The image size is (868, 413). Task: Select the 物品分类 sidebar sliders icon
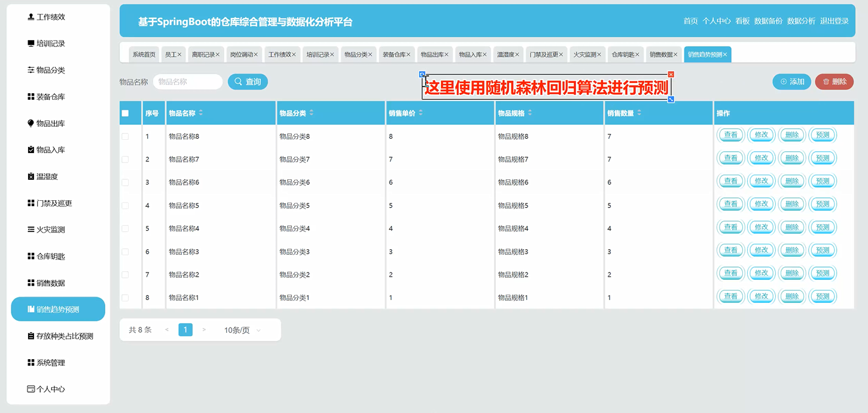point(31,70)
